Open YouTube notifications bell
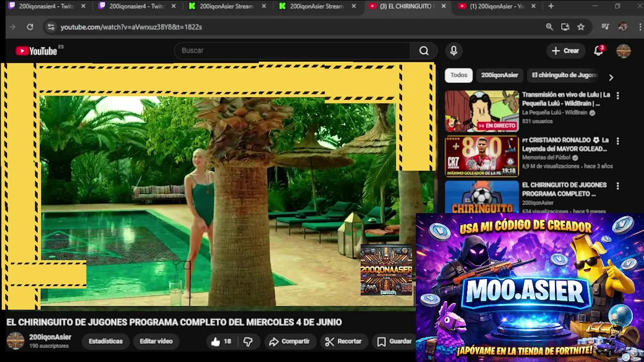This screenshot has height=362, width=644. (x=598, y=51)
